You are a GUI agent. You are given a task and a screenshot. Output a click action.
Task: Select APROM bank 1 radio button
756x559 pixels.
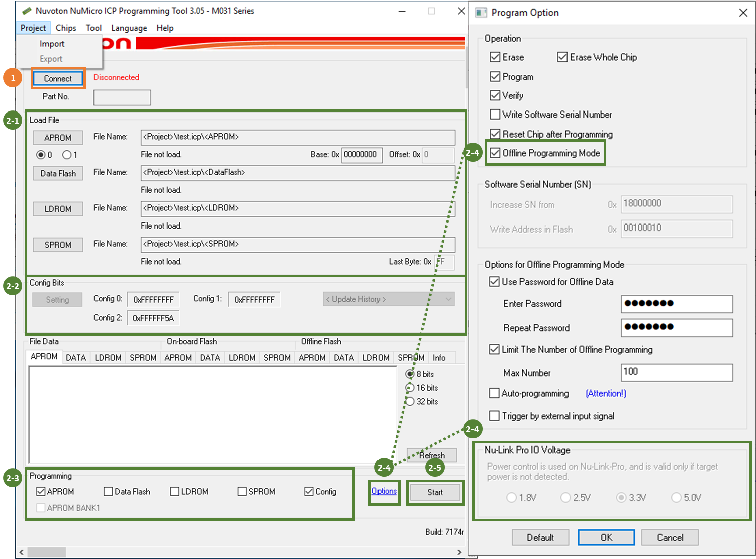pos(67,155)
